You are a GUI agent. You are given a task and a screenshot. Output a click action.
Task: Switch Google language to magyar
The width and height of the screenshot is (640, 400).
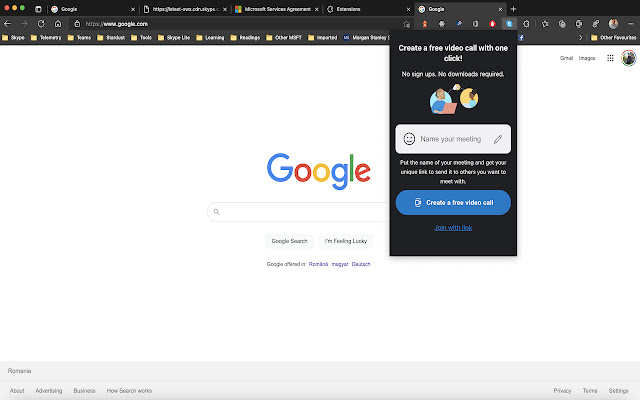[x=340, y=264]
